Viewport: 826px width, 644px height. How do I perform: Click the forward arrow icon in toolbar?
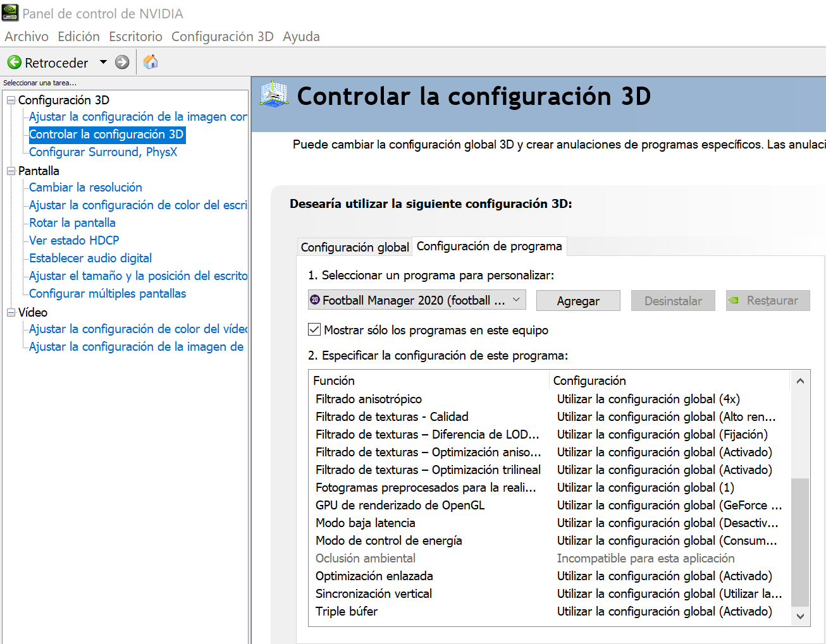click(122, 62)
